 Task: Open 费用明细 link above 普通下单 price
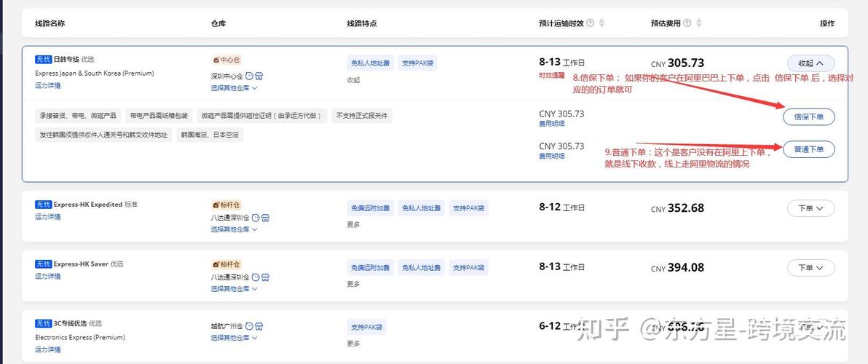coord(552,156)
